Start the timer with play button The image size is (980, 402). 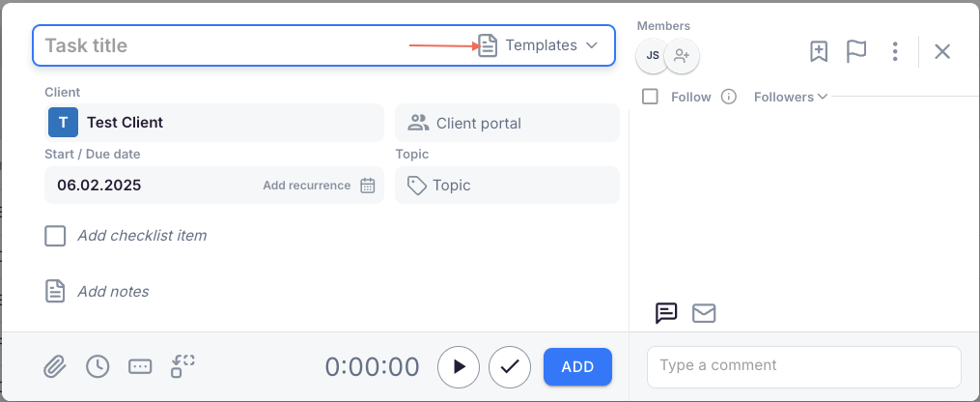[459, 366]
